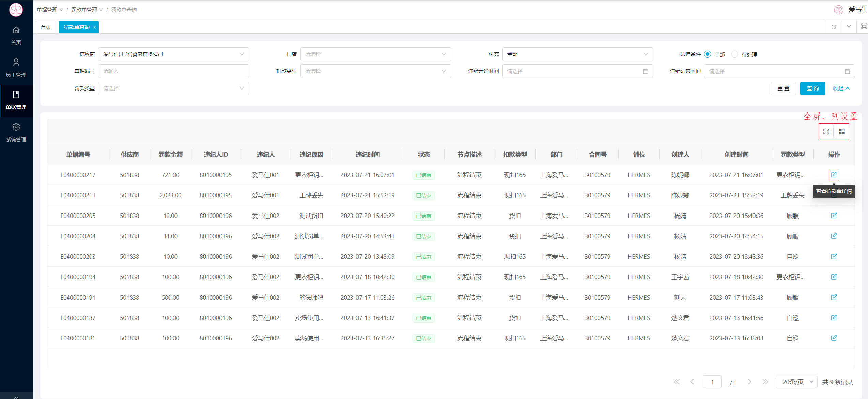Image resolution: width=868 pixels, height=399 pixels.
Task: View details of fine E0400000187
Action: tap(834, 318)
